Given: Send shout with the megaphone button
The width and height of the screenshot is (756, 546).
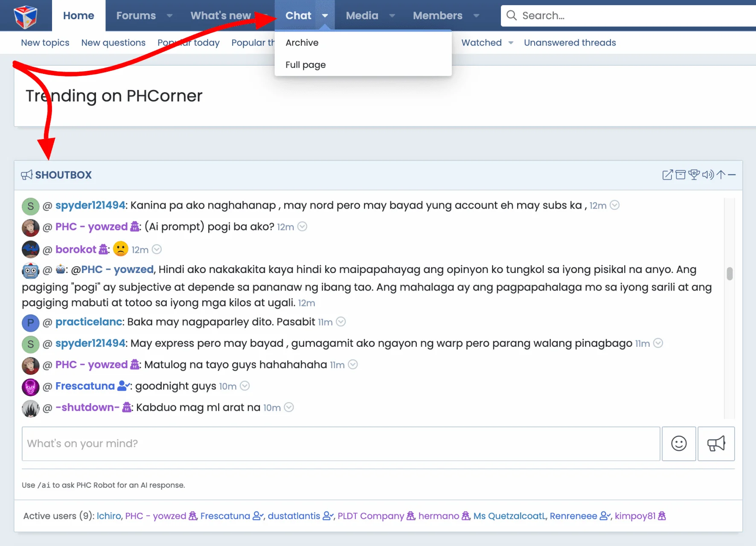Looking at the screenshot, I should 716,444.
